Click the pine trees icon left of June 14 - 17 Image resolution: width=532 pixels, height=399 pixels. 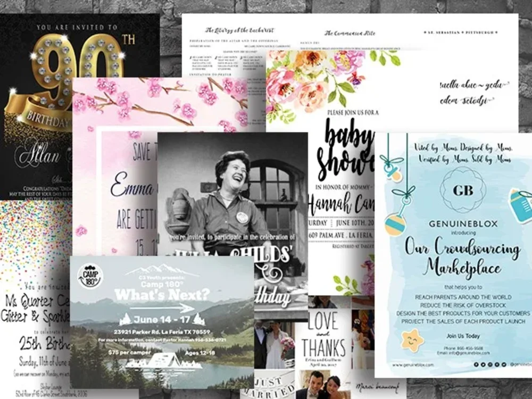[125, 319]
